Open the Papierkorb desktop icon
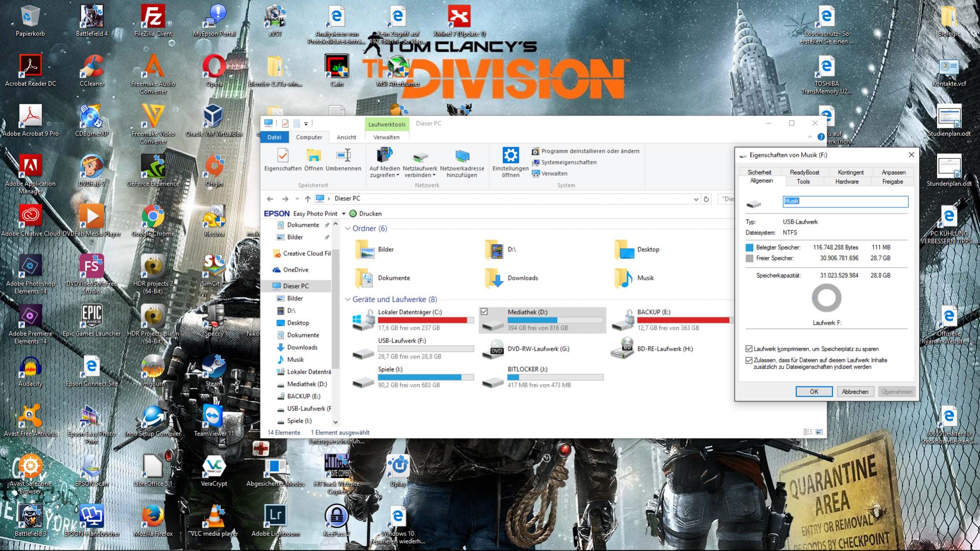Image resolution: width=980 pixels, height=551 pixels. pyautogui.click(x=31, y=21)
